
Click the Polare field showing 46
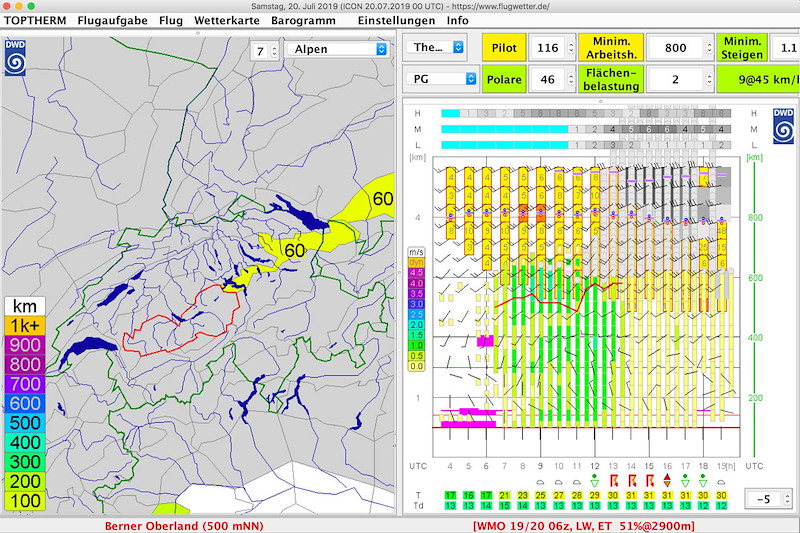(547, 80)
